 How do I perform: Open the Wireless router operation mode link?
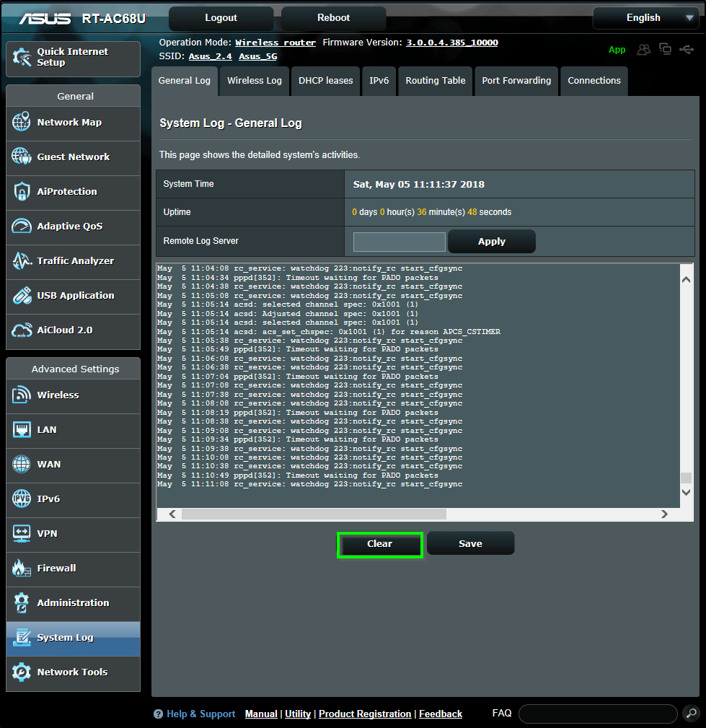pyautogui.click(x=275, y=43)
